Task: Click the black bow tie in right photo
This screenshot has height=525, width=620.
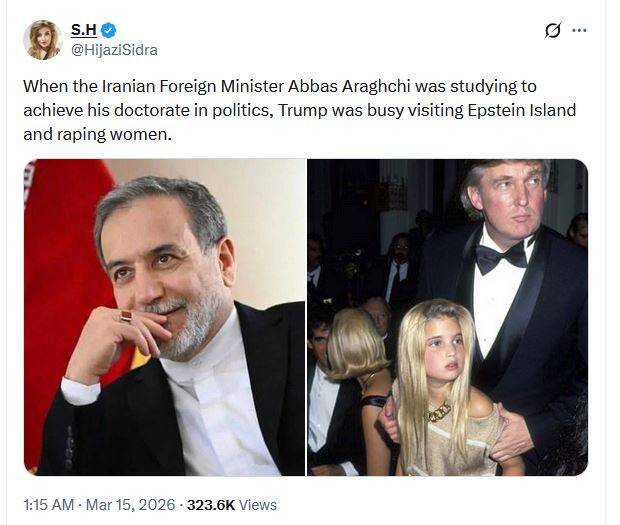Action: click(x=502, y=256)
